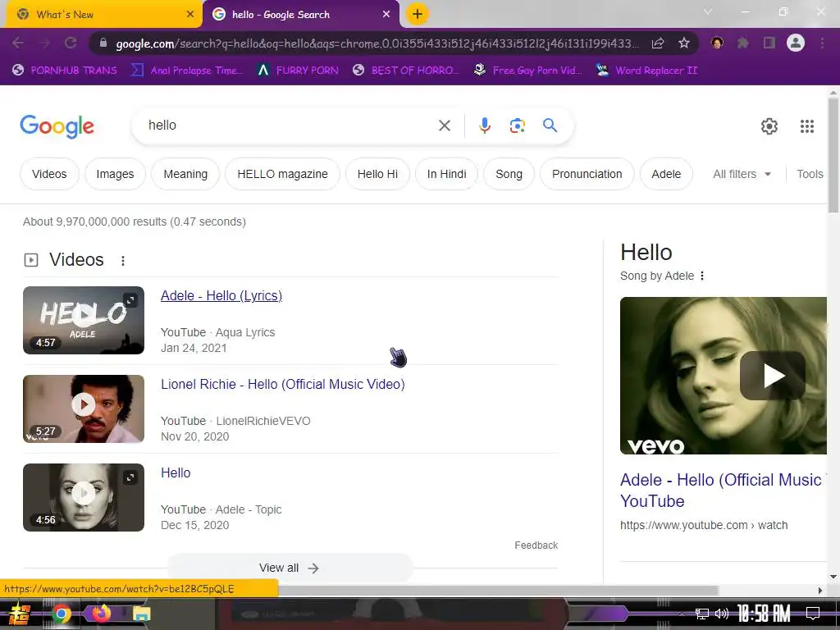Open the Word Replacer II bookmark

pyautogui.click(x=647, y=71)
